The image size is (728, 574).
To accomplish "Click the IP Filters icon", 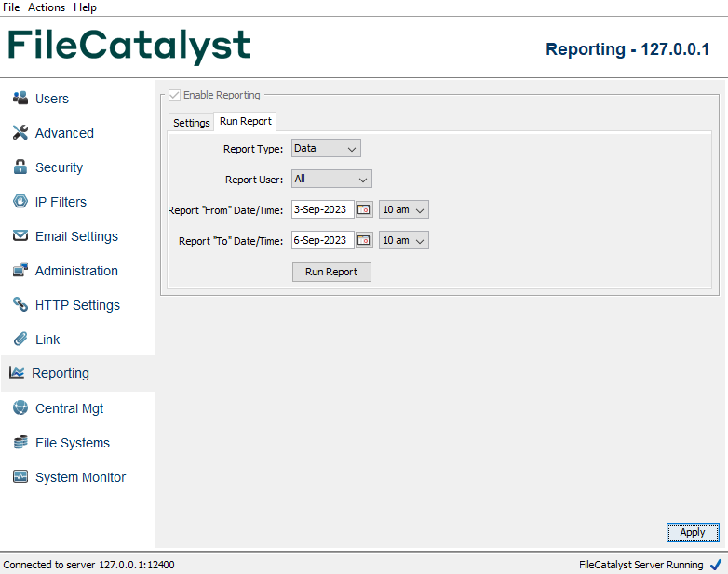I will pos(20,201).
